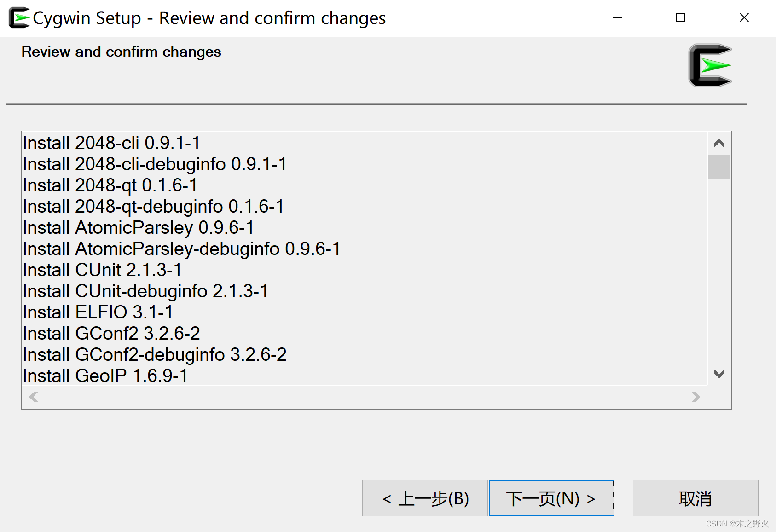
Task: Maximize the Cygwin Setup window
Action: pyautogui.click(x=681, y=18)
